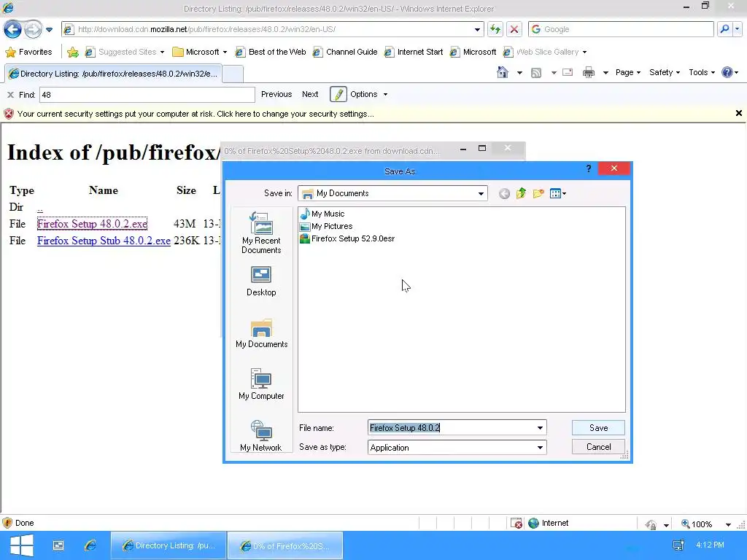The width and height of the screenshot is (747, 560).
Task: Open Best of the Web link
Action: [271, 52]
